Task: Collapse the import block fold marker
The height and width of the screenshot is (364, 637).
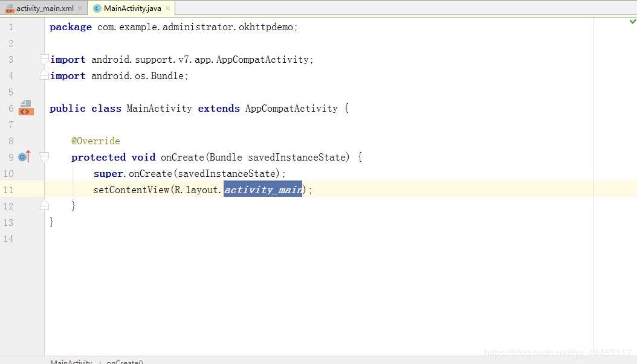Action: coord(44,59)
